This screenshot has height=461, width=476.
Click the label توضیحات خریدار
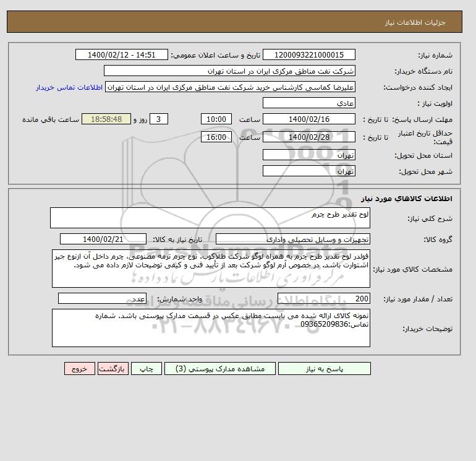point(427,329)
